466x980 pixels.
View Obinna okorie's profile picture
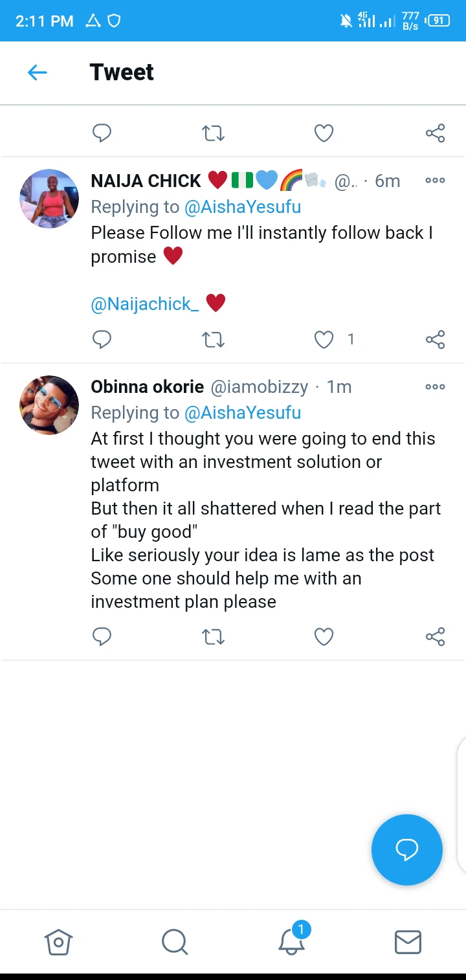(49, 405)
